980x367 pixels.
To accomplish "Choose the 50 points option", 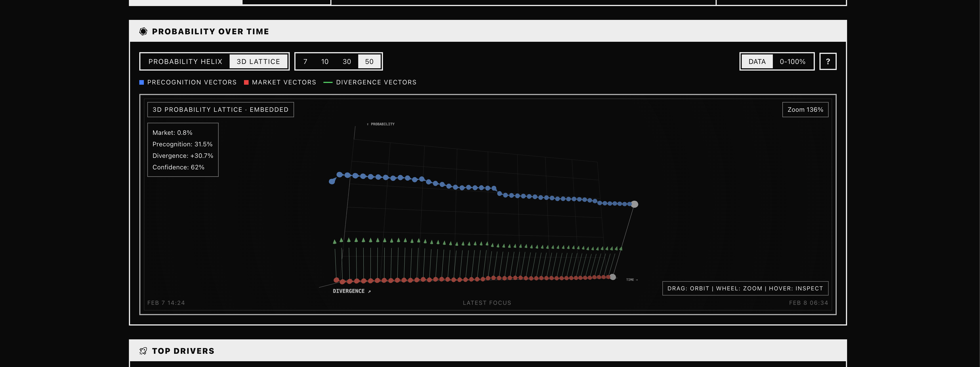I will 369,61.
